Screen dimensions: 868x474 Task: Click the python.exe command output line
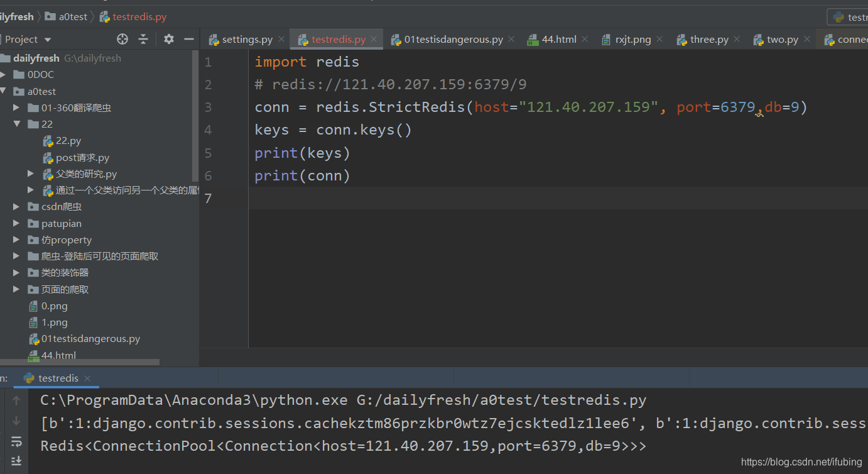coord(343,400)
